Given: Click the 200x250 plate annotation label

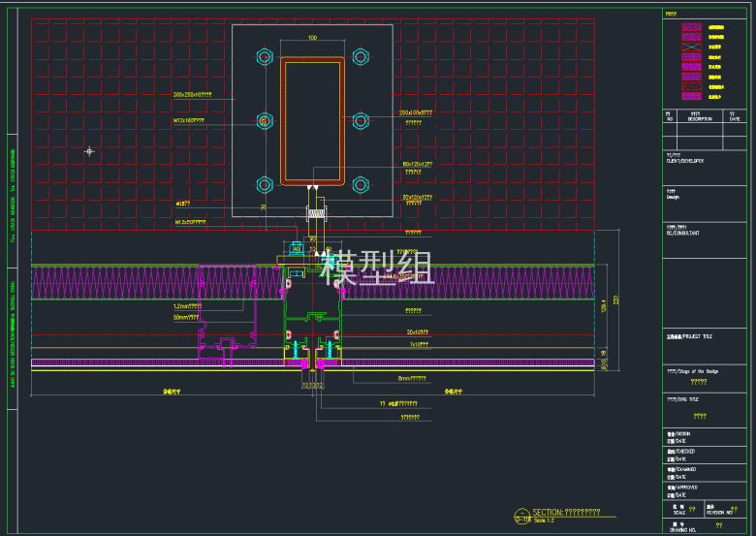Looking at the screenshot, I should click(192, 95).
